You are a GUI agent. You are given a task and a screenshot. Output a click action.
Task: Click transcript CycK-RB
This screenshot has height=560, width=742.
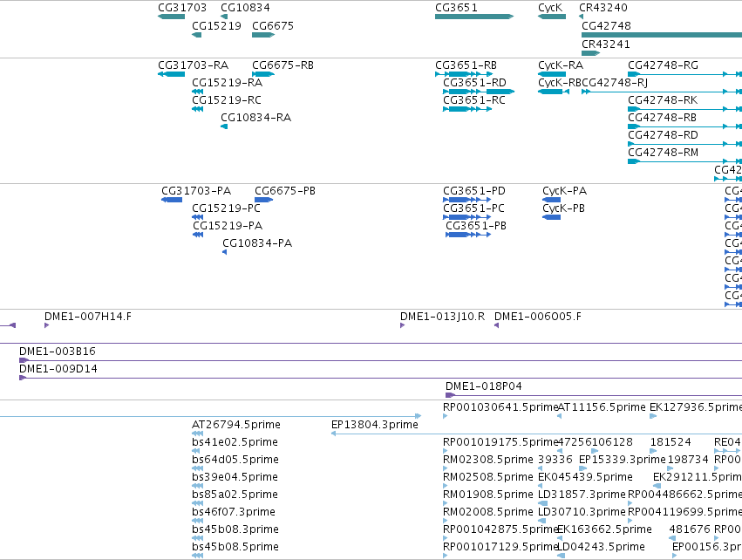[554, 92]
